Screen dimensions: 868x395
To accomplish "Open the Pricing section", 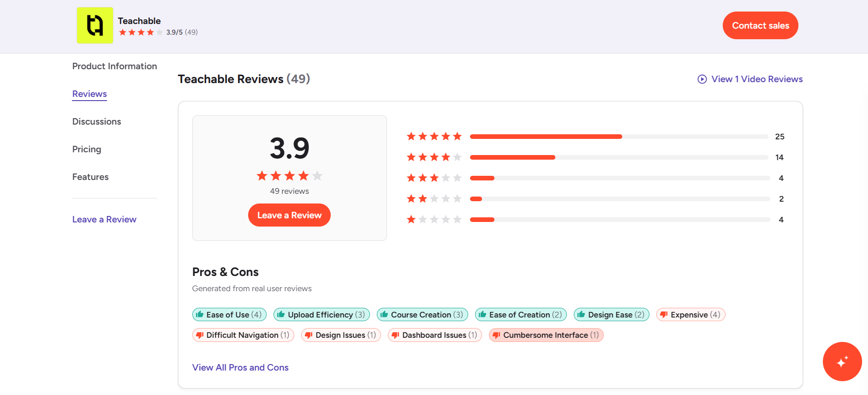I will 87,150.
